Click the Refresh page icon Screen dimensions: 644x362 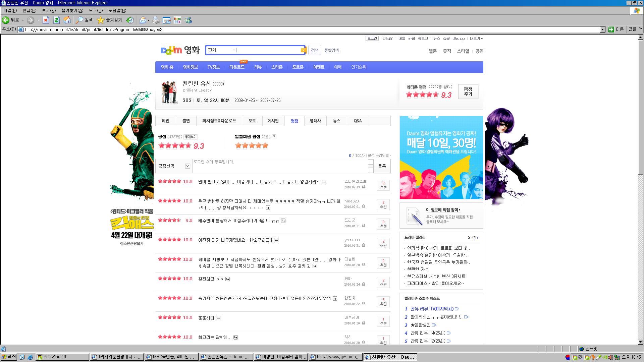click(x=56, y=20)
